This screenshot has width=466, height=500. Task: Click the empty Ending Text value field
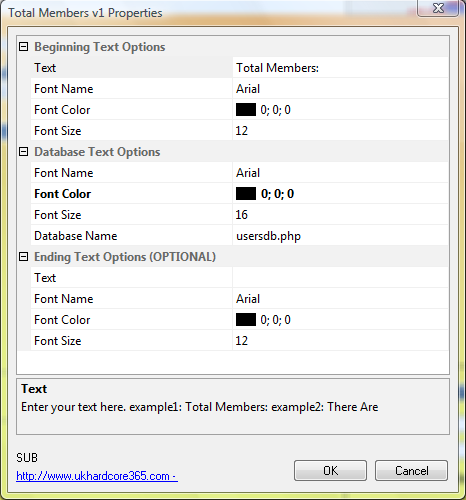340,278
